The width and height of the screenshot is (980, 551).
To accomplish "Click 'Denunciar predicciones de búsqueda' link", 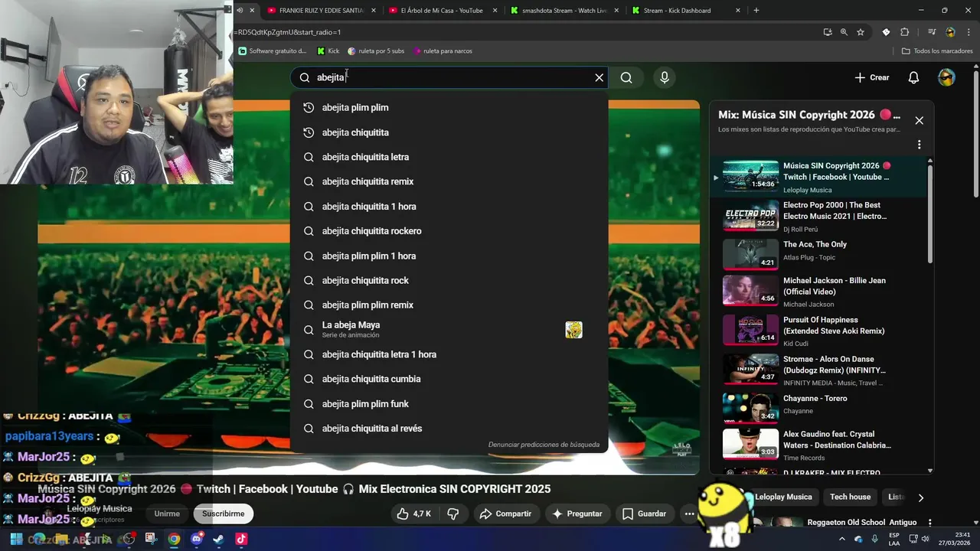I will point(544,445).
